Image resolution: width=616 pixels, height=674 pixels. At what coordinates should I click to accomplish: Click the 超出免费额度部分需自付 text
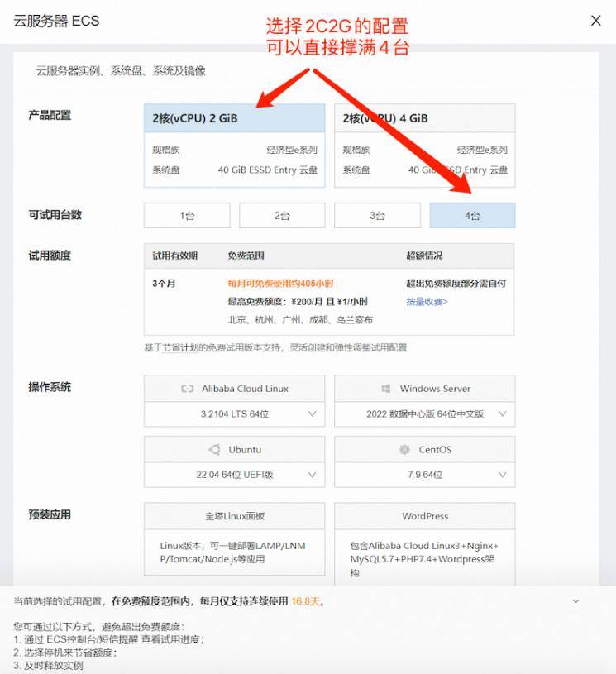pyautogui.click(x=456, y=284)
